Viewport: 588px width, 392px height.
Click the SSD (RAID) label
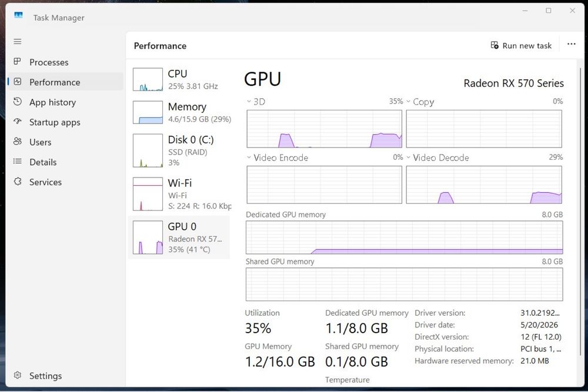(188, 152)
